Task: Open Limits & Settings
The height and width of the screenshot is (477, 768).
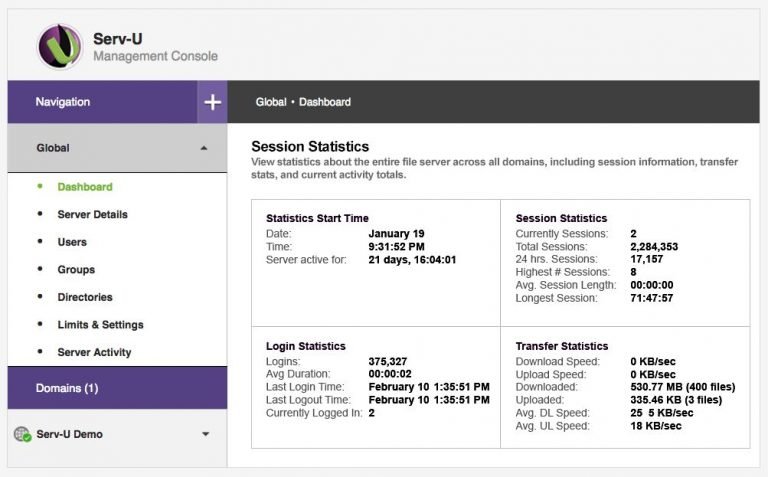Action: click(100, 325)
